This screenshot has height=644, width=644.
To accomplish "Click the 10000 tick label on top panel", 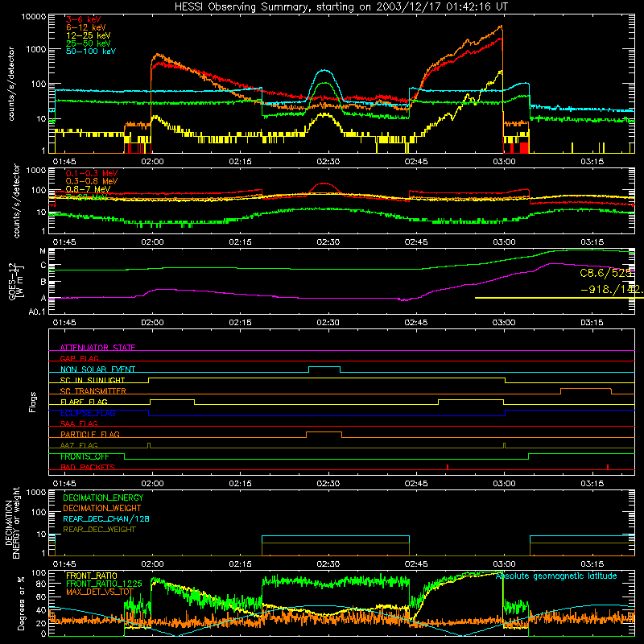I will 34,16.
